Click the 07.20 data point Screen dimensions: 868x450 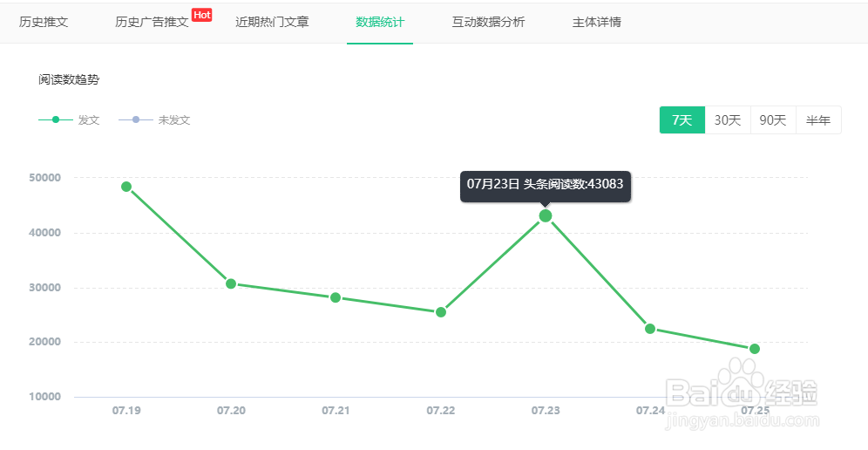[231, 283]
